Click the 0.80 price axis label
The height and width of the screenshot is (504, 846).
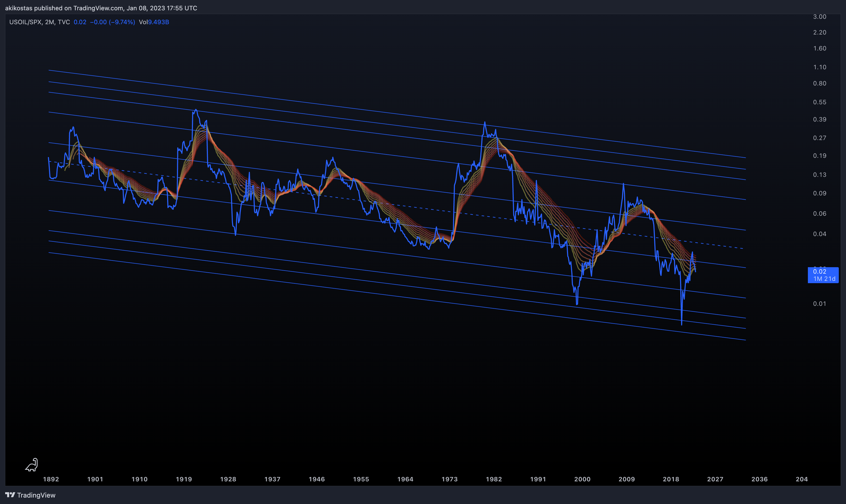point(819,83)
